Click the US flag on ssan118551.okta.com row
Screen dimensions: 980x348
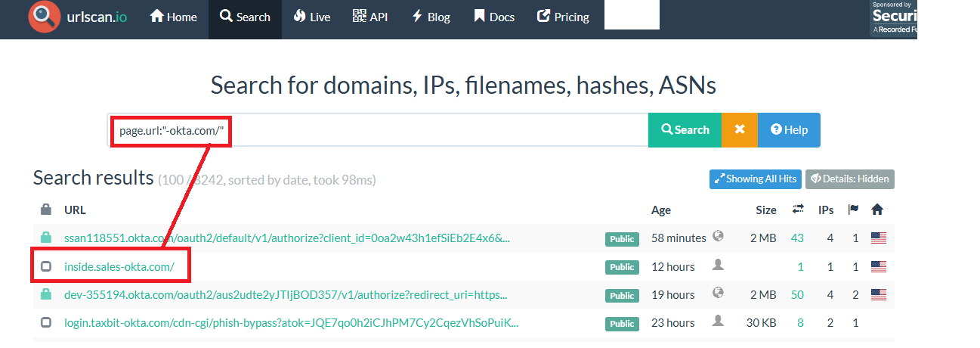click(x=878, y=238)
